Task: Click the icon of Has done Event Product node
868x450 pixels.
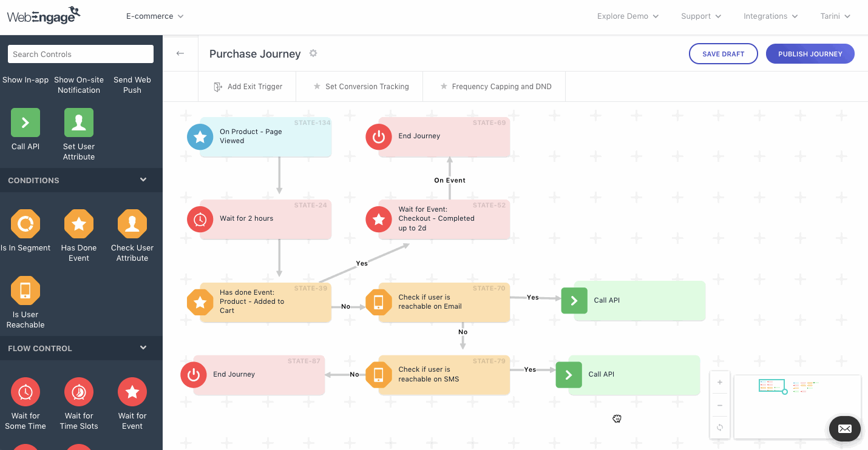Action: (200, 302)
